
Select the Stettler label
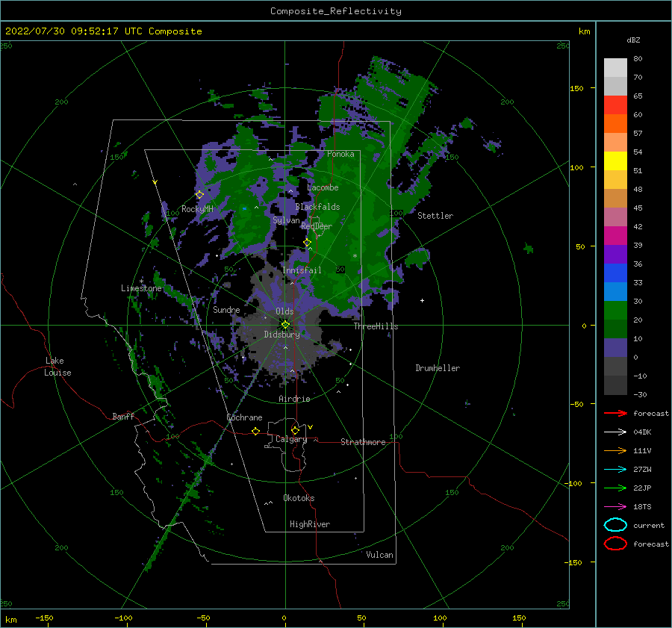[x=435, y=216]
